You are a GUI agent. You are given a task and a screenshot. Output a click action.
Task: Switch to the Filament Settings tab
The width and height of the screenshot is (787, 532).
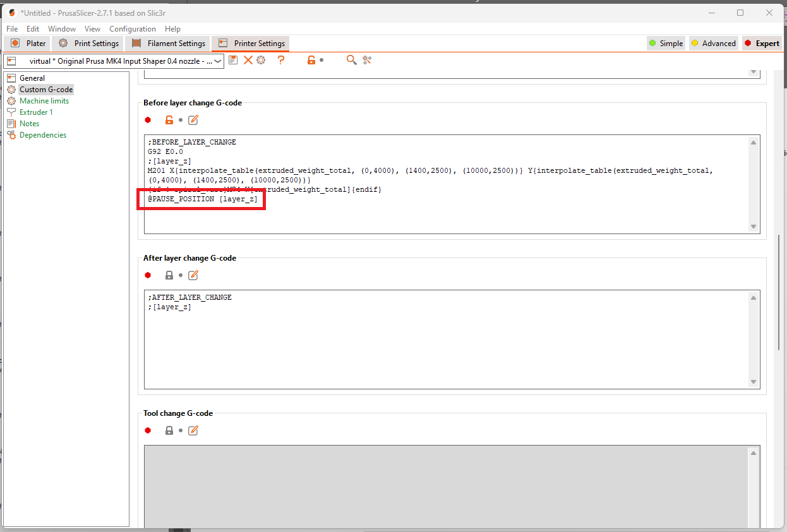pos(169,44)
